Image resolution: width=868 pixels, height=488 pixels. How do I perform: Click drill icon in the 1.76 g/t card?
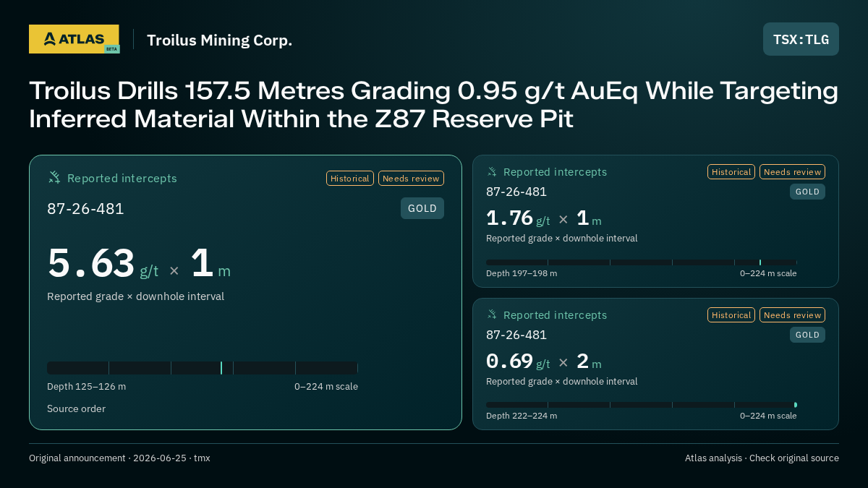(492, 172)
